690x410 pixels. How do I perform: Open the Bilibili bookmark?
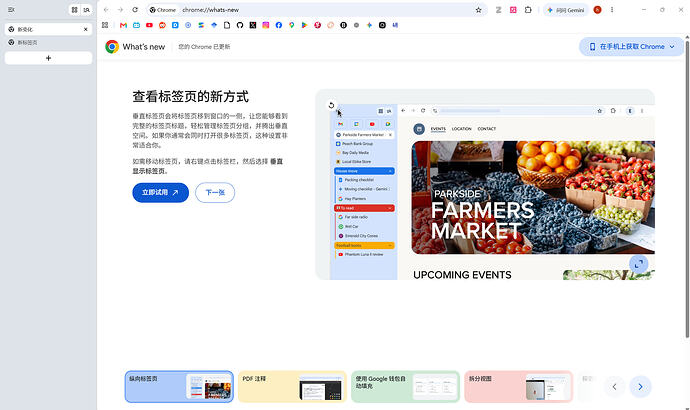136,25
